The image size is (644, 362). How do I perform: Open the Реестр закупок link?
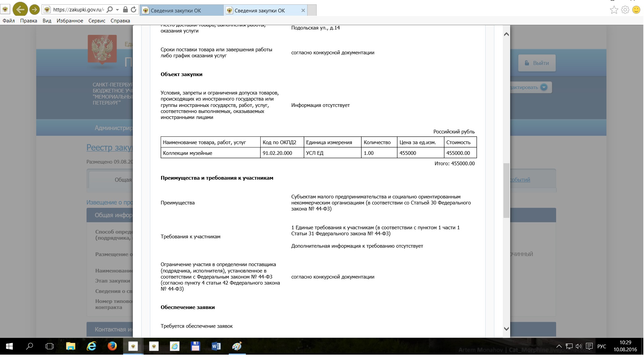coord(110,147)
